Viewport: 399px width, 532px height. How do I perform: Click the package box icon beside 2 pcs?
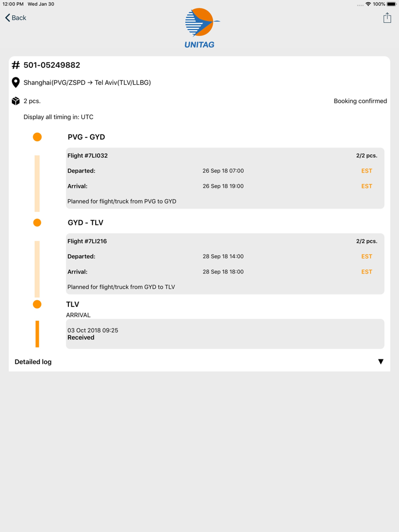(x=15, y=101)
